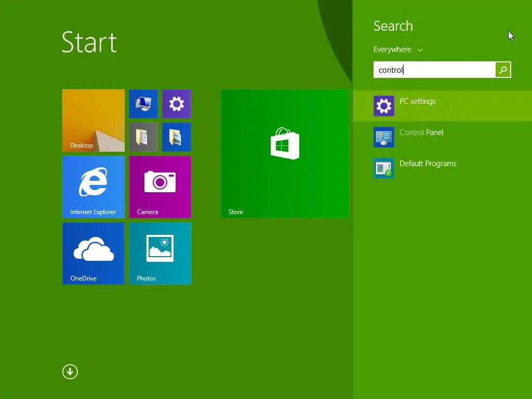Select the 'Control Panel' result text
This screenshot has height=399, width=532.
click(x=421, y=132)
